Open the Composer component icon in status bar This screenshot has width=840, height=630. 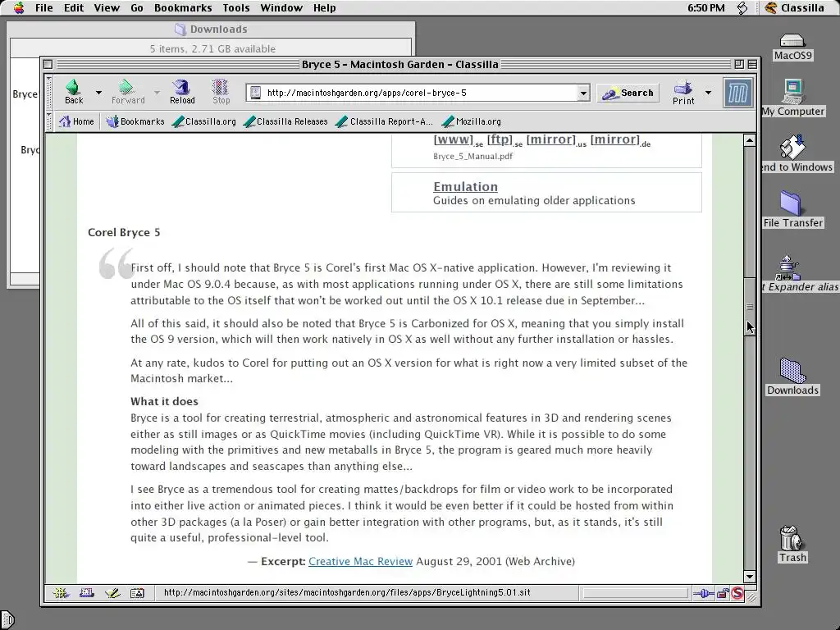coord(112,592)
